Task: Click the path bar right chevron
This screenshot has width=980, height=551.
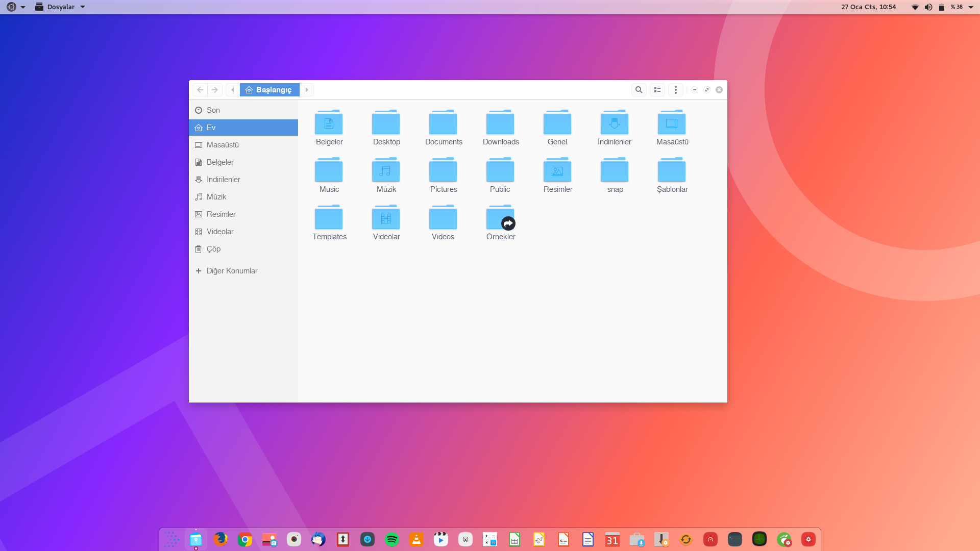Action: tap(307, 90)
